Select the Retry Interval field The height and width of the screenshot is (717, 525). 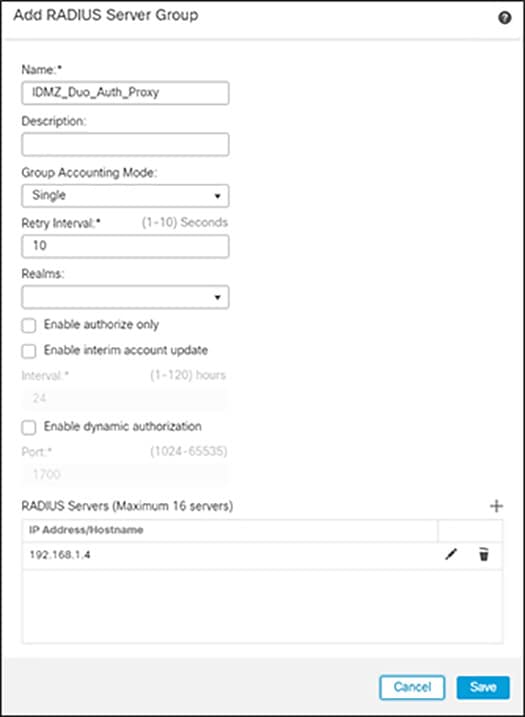(125, 246)
